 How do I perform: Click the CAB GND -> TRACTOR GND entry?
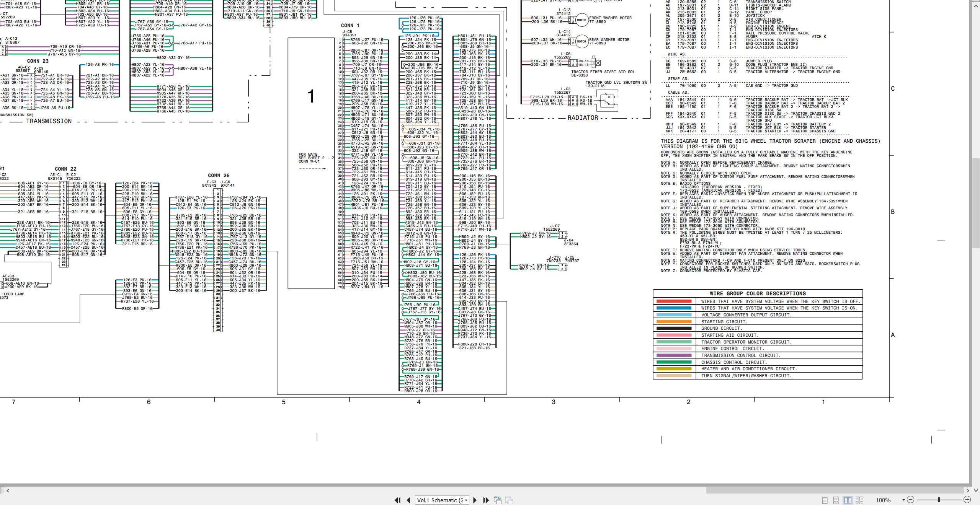pos(772,86)
